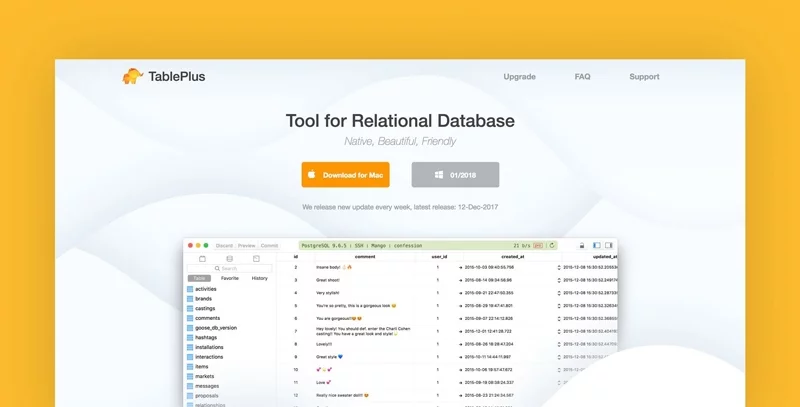The width and height of the screenshot is (800, 407).
Task: Select the 'Insane body!' comment cell
Action: pos(334,267)
